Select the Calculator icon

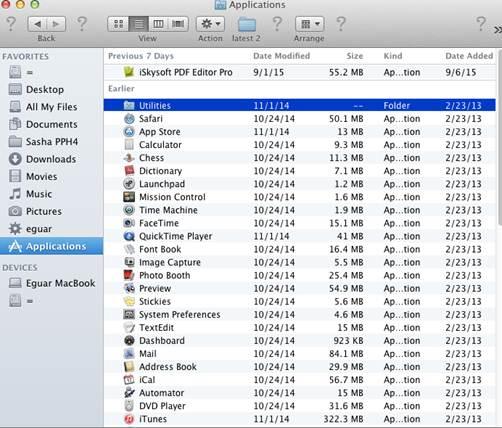coord(129,145)
